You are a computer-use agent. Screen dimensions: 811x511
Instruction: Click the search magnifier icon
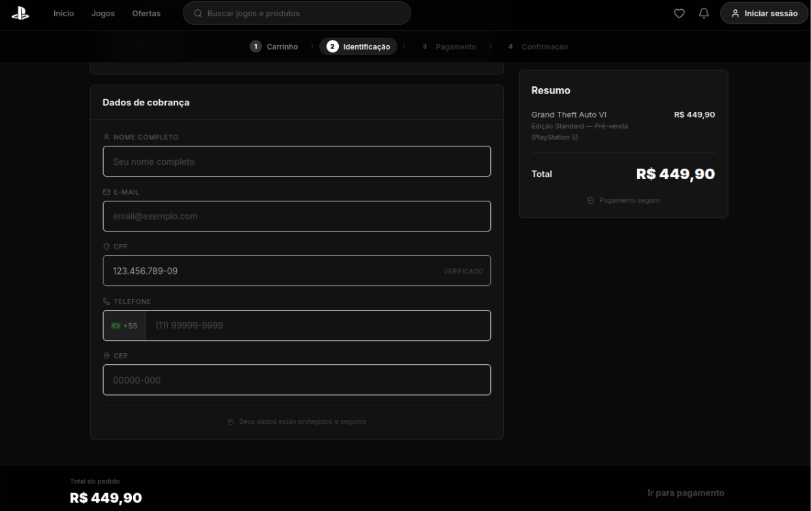198,13
